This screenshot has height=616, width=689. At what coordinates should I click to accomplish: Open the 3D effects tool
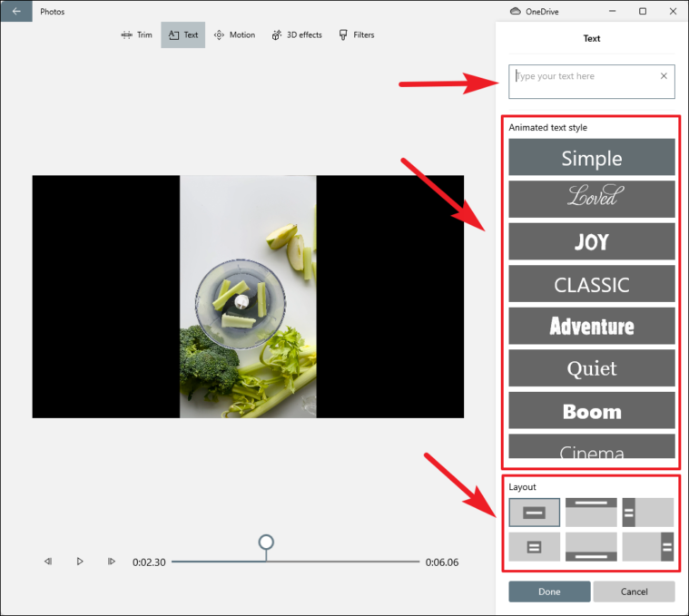[x=297, y=34]
